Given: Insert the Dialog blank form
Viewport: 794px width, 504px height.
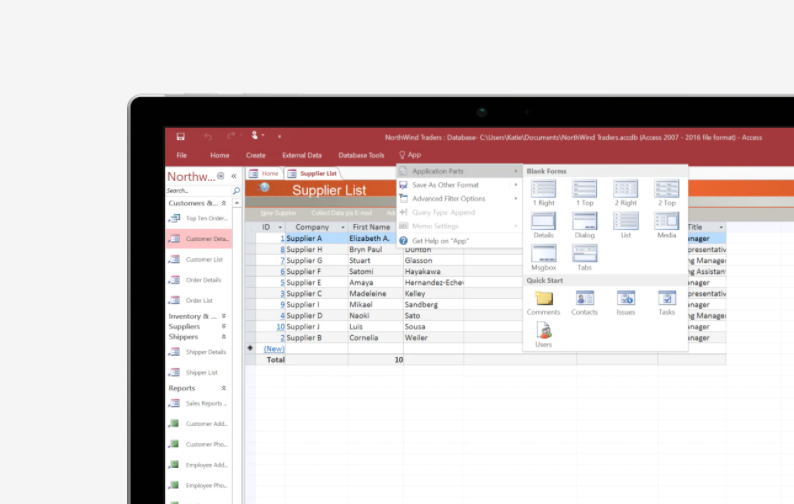Looking at the screenshot, I should 584,225.
